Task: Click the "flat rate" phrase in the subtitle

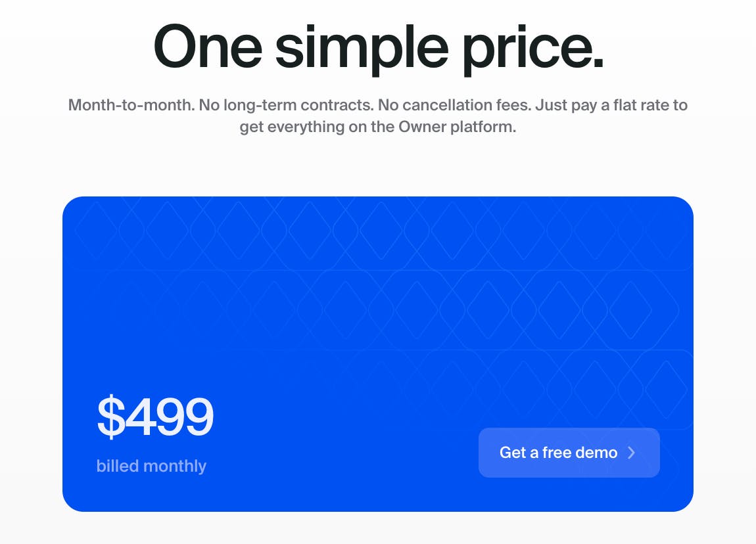Action: [x=630, y=104]
